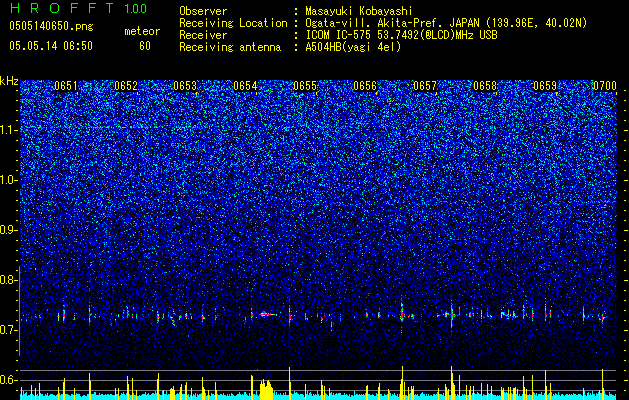This screenshot has width=629, height=400.
Task: Select the filename 0505140650.png
Action: tap(51, 26)
